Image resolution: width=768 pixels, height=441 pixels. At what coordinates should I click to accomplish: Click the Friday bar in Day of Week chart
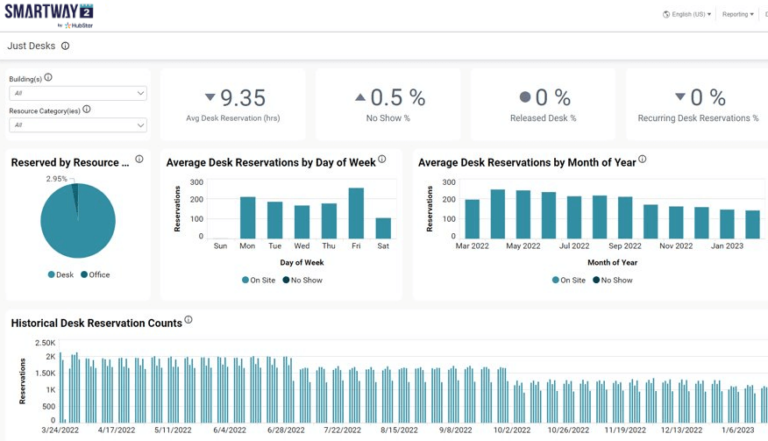coord(355,213)
